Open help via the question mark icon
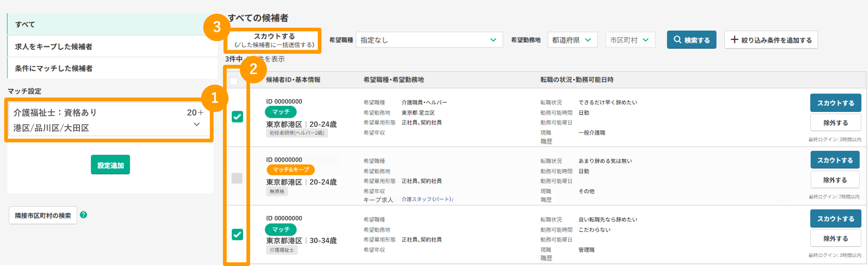This screenshot has width=868, height=266. coord(83,215)
